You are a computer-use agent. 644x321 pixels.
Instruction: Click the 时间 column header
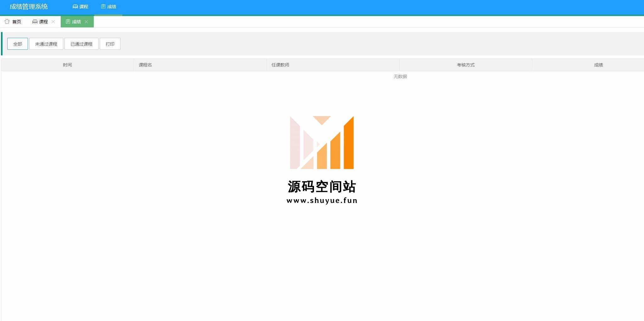[67, 65]
